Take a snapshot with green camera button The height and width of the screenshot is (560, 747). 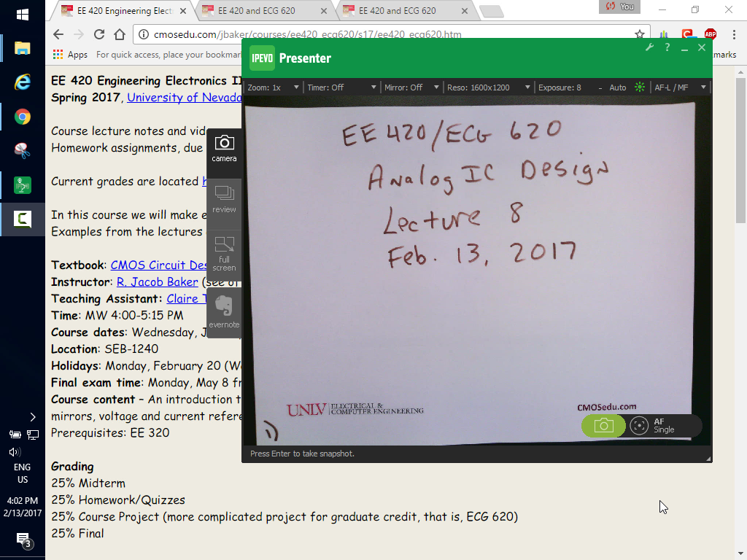[x=603, y=425]
